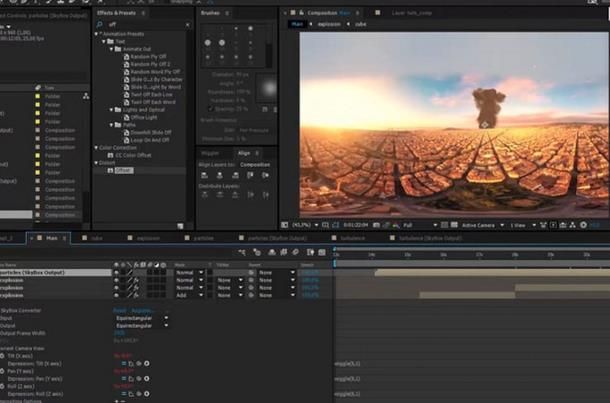Viewport: 610px width, 403px height.
Task: Enable frame blending for the composition
Action: coord(284,252)
